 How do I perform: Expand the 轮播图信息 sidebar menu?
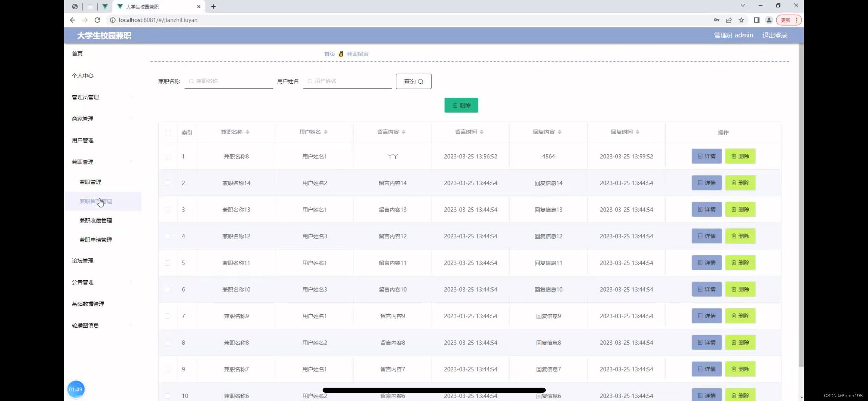click(x=103, y=326)
